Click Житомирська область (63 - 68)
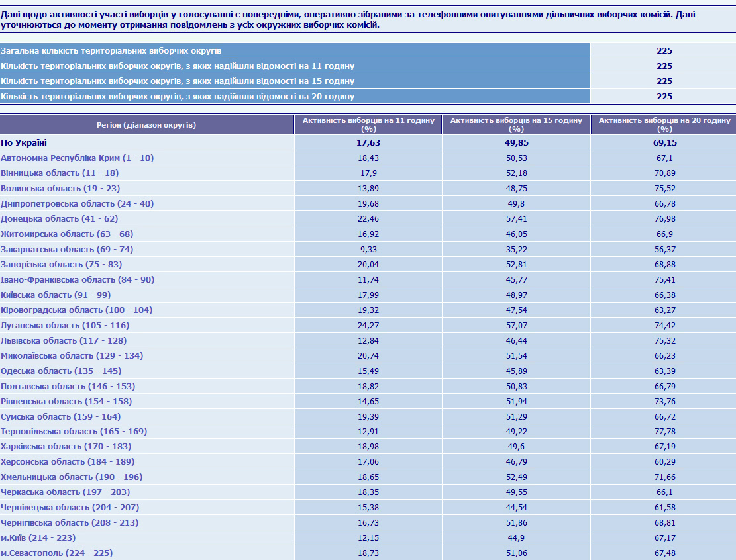This screenshot has height=560, width=736. tap(67, 234)
